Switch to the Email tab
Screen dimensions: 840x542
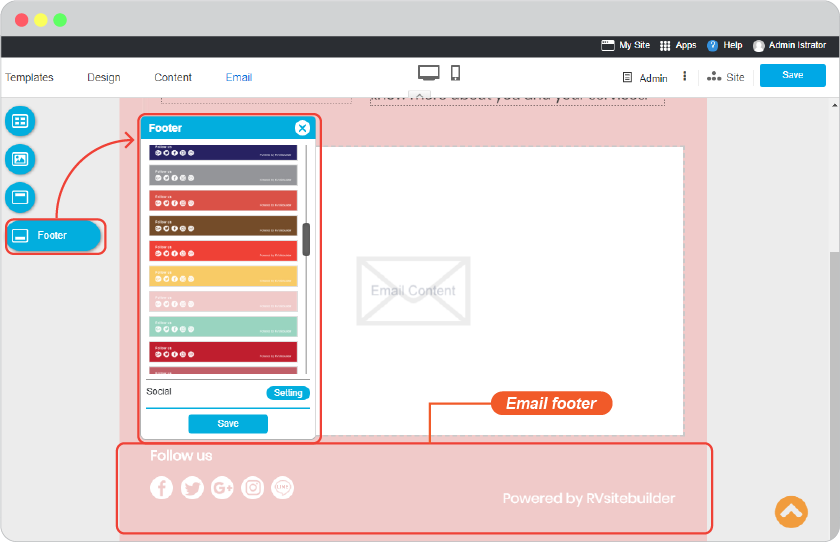point(239,77)
